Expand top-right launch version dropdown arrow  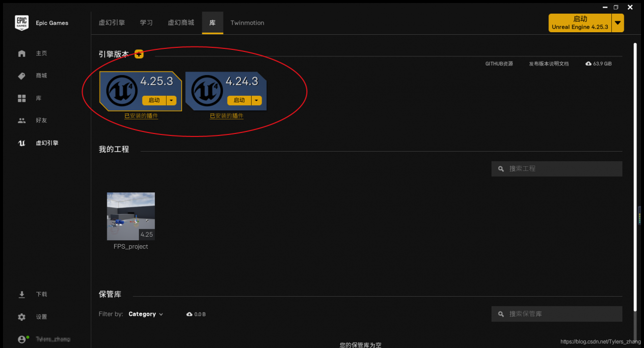(x=618, y=23)
